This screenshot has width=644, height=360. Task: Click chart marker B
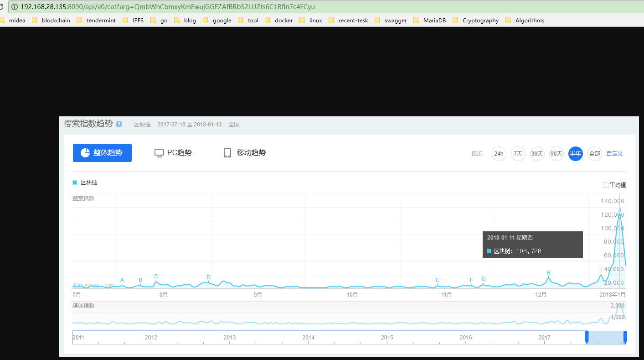coord(140,280)
